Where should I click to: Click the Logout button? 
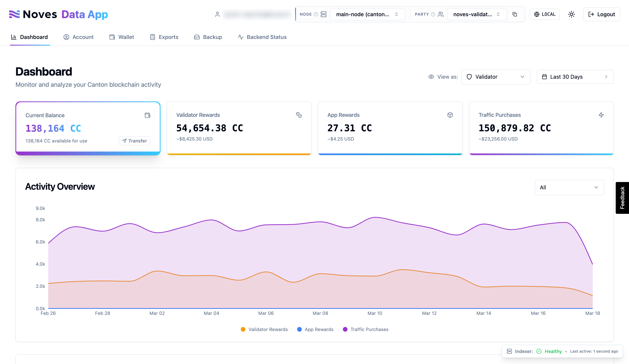coord(601,14)
